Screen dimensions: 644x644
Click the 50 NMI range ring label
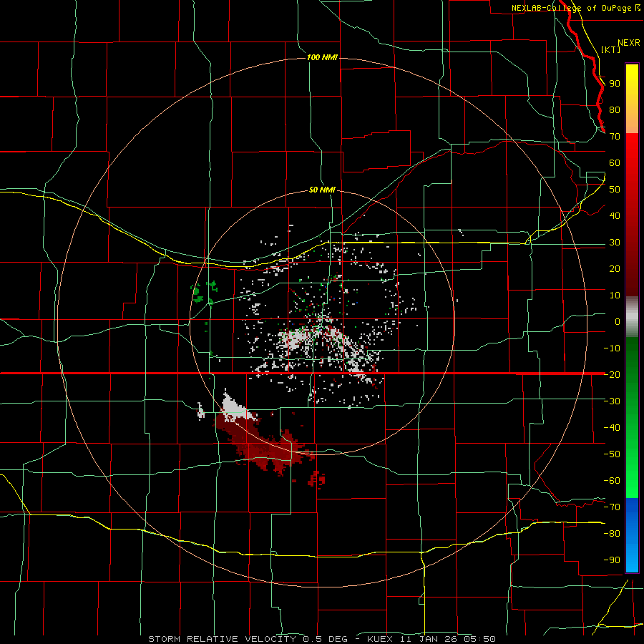322,190
